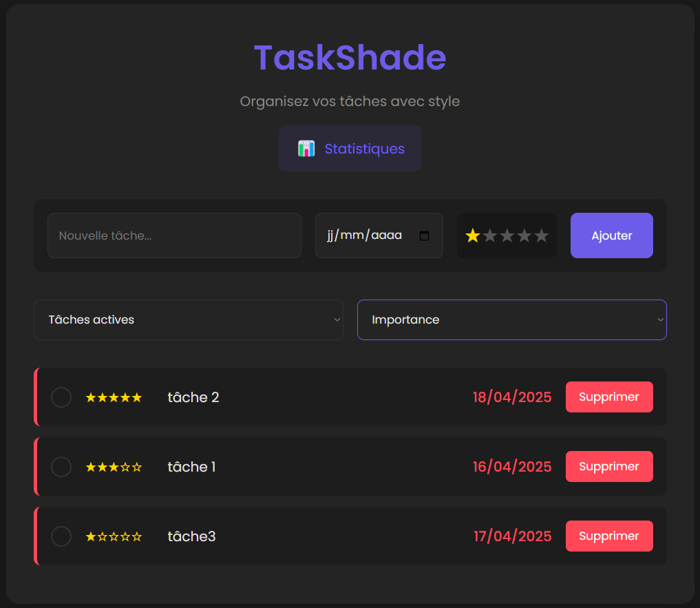The image size is (700, 608).
Task: Supprimer the task tâche 2
Action: click(609, 397)
